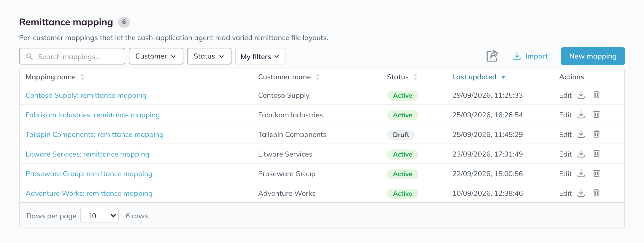The width and height of the screenshot is (644, 243).
Task: Open the Customer filter dropdown
Action: 156,56
